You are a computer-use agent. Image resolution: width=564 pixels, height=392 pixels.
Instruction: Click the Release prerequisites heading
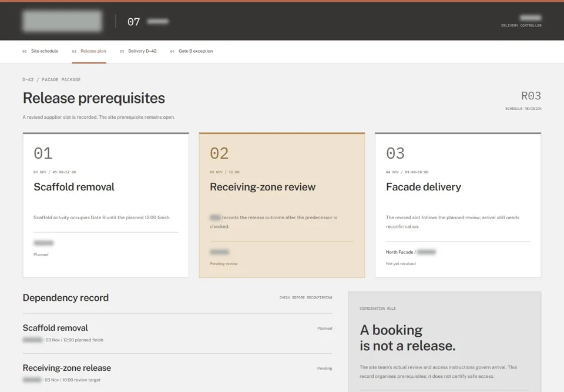coord(94,98)
